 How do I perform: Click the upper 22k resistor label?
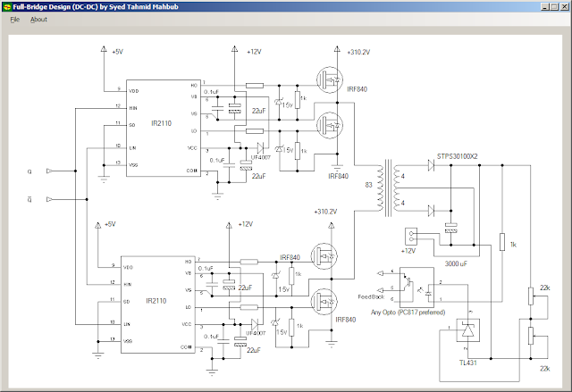tap(545, 288)
